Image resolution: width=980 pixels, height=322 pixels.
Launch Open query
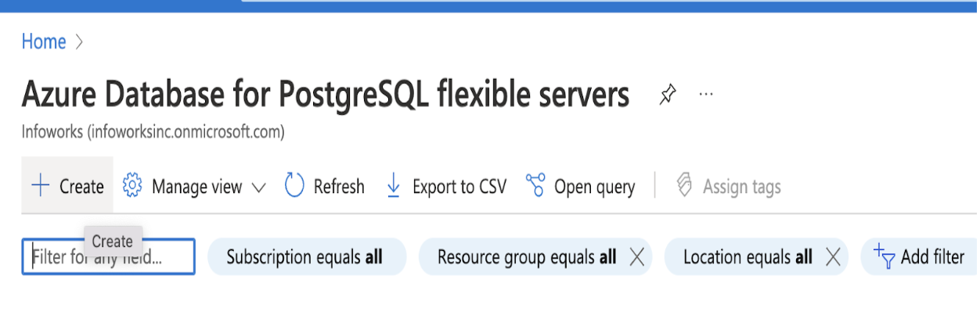(x=580, y=187)
